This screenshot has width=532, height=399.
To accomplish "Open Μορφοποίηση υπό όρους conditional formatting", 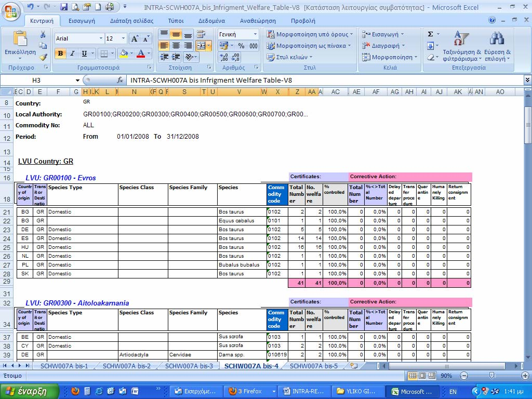I will click(310, 34).
